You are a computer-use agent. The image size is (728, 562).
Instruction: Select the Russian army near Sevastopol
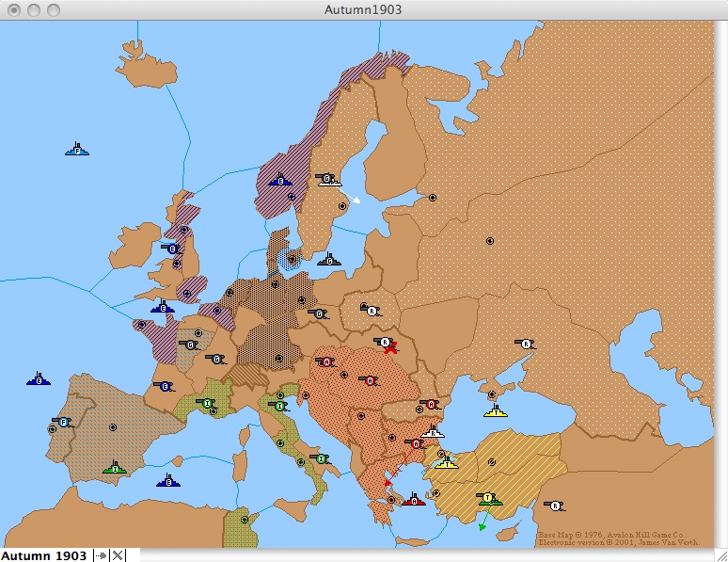click(x=526, y=345)
